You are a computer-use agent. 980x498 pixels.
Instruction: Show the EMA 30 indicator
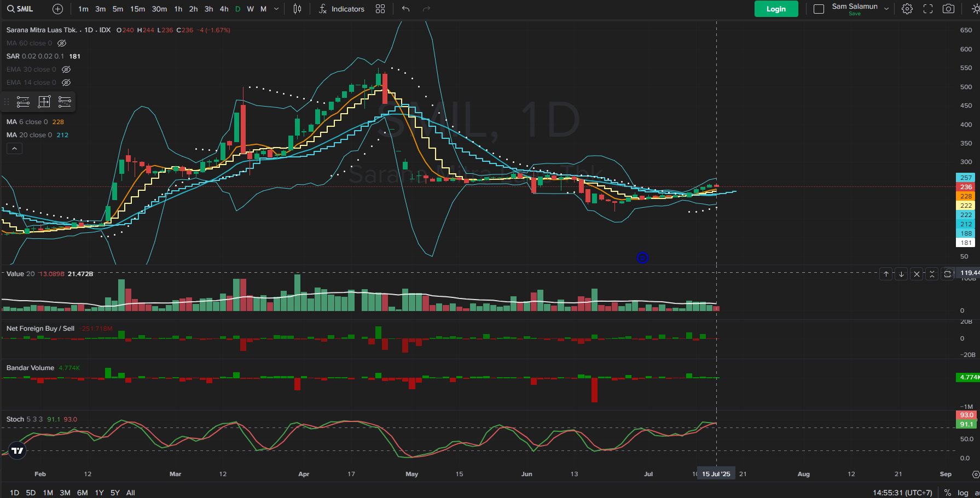(66, 69)
